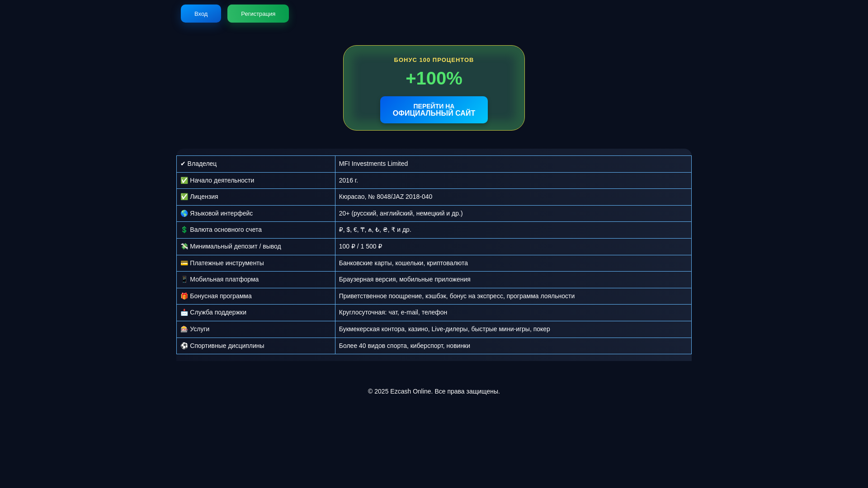Click the slot machine icon beside Услуги
868x488 pixels.
[x=184, y=329]
